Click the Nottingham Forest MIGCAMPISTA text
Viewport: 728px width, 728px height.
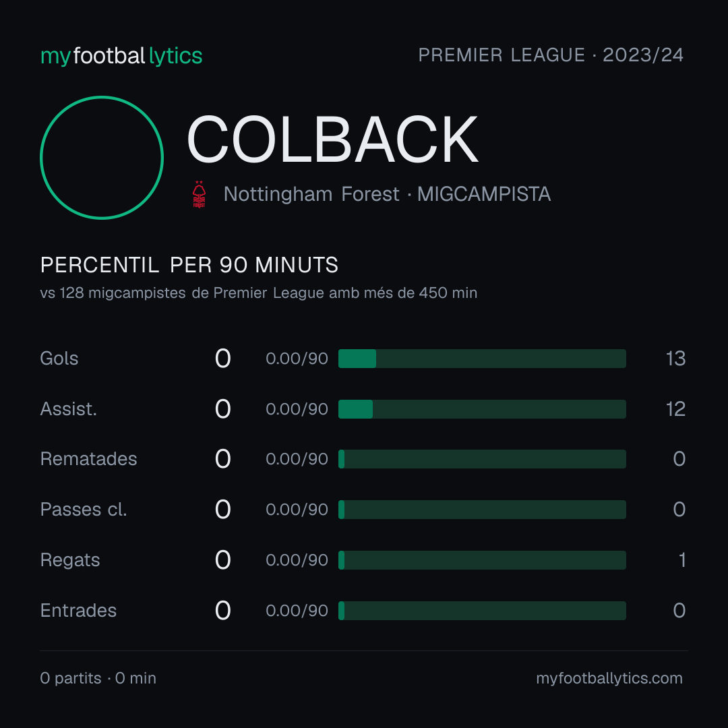click(x=387, y=194)
